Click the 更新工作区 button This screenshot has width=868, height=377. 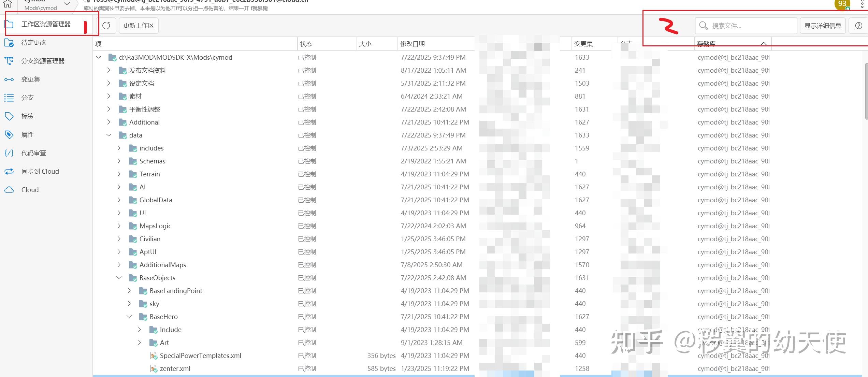click(x=139, y=26)
